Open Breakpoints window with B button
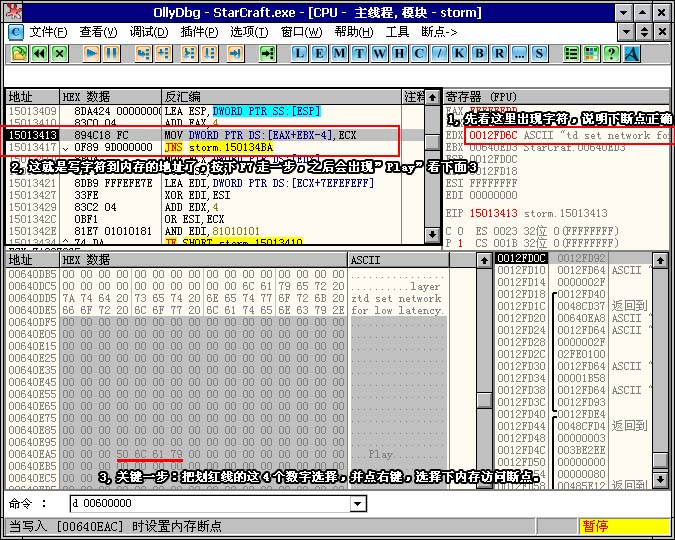Screen dimensions: 675x540 pos(480,54)
